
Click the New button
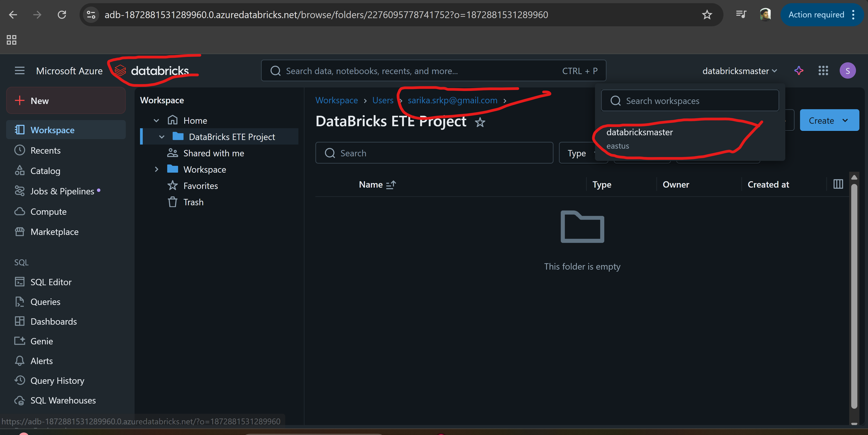(x=66, y=101)
